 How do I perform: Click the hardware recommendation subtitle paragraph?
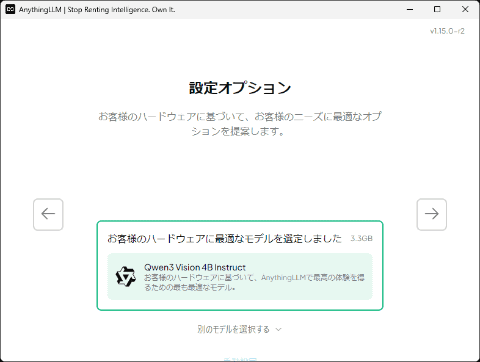tap(240, 124)
